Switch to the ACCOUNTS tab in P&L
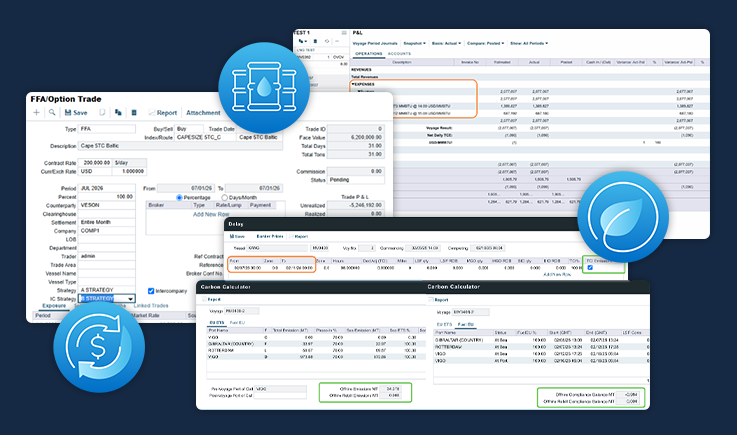Image resolution: width=737 pixels, height=435 pixels. (399, 54)
